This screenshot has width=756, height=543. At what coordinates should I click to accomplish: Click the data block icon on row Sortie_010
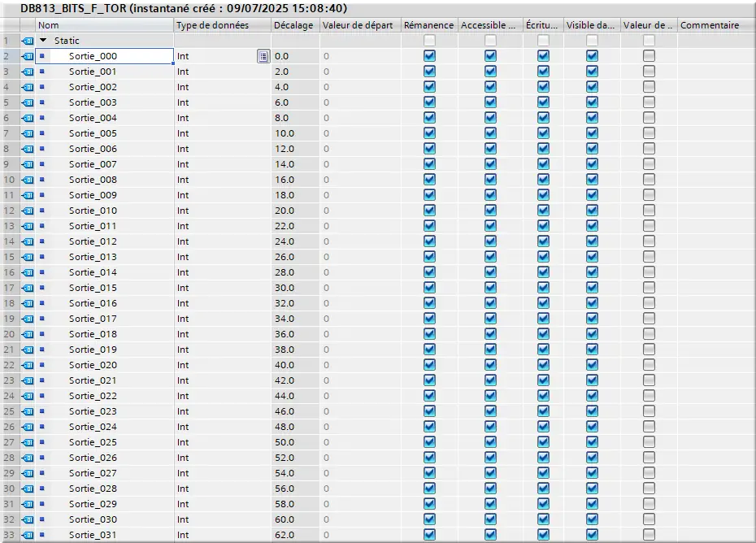point(28,211)
